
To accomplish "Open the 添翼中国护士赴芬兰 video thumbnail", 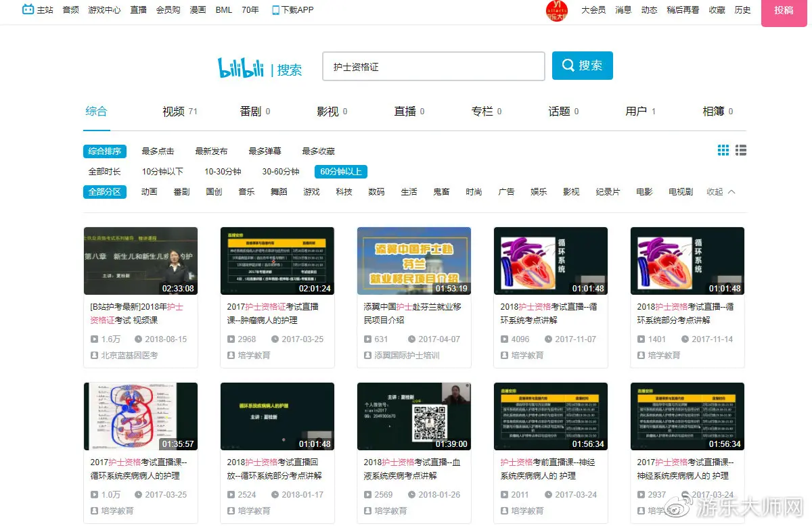I will [x=414, y=261].
